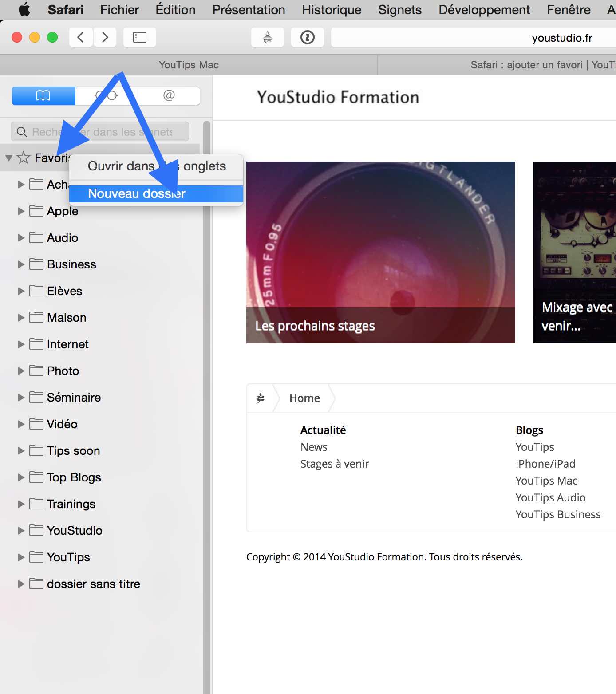Viewport: 616px width, 694px height.
Task: Open the Apple menu
Action: pyautogui.click(x=24, y=9)
